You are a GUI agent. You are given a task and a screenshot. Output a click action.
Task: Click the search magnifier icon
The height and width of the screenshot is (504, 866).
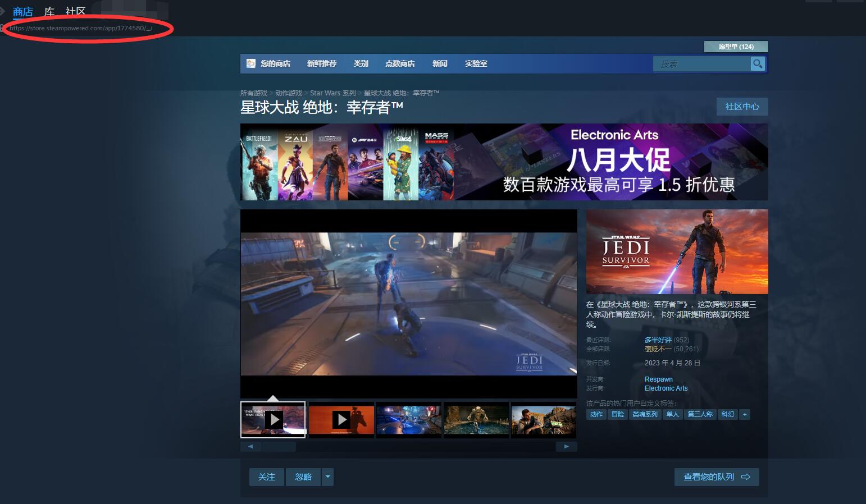pyautogui.click(x=758, y=64)
